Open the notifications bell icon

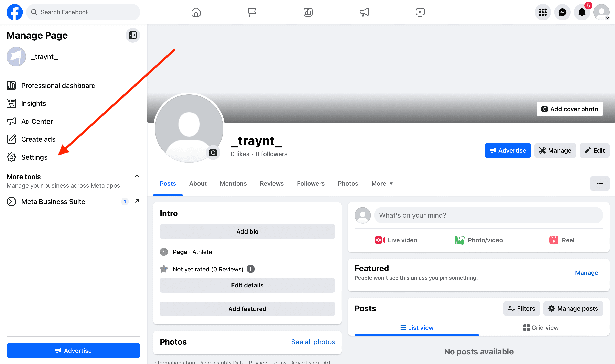tap(582, 12)
